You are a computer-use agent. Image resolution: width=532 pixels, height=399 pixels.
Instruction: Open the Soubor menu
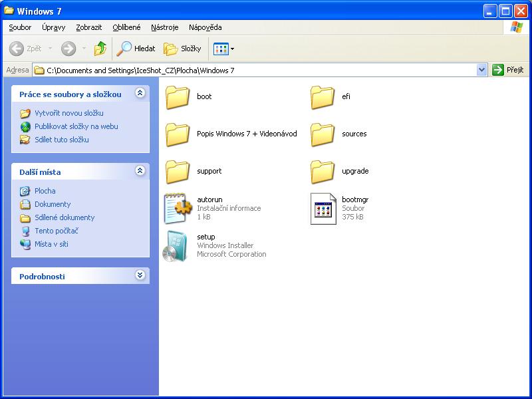pyautogui.click(x=20, y=27)
